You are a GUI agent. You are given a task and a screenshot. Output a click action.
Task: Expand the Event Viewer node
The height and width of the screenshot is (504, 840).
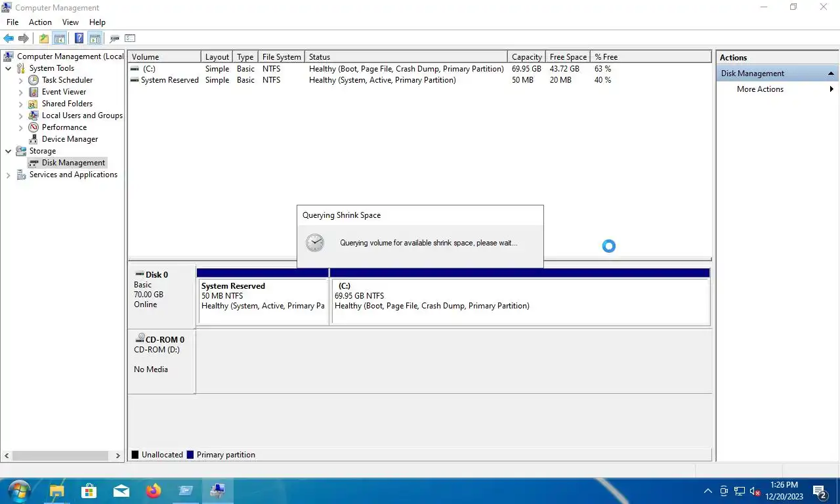coord(20,92)
